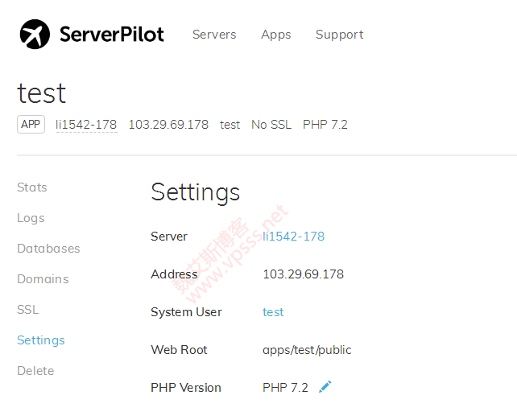Go to the Support page

tap(339, 35)
